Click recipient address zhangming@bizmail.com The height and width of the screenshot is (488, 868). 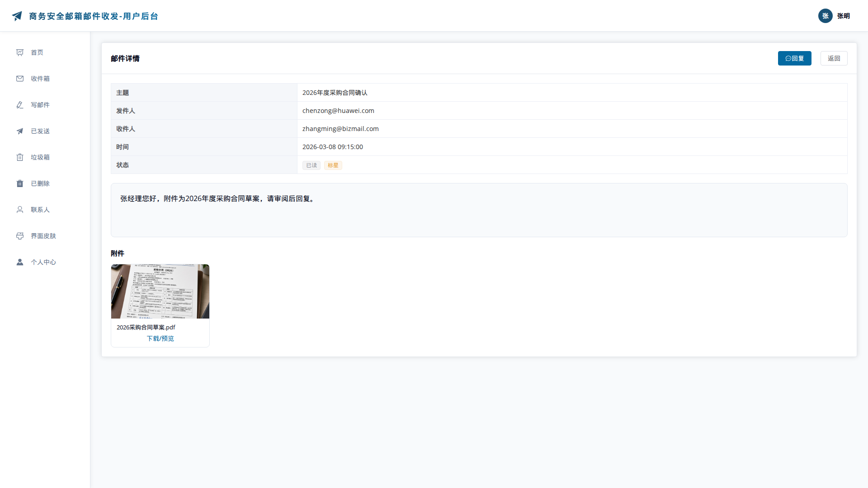click(x=340, y=129)
